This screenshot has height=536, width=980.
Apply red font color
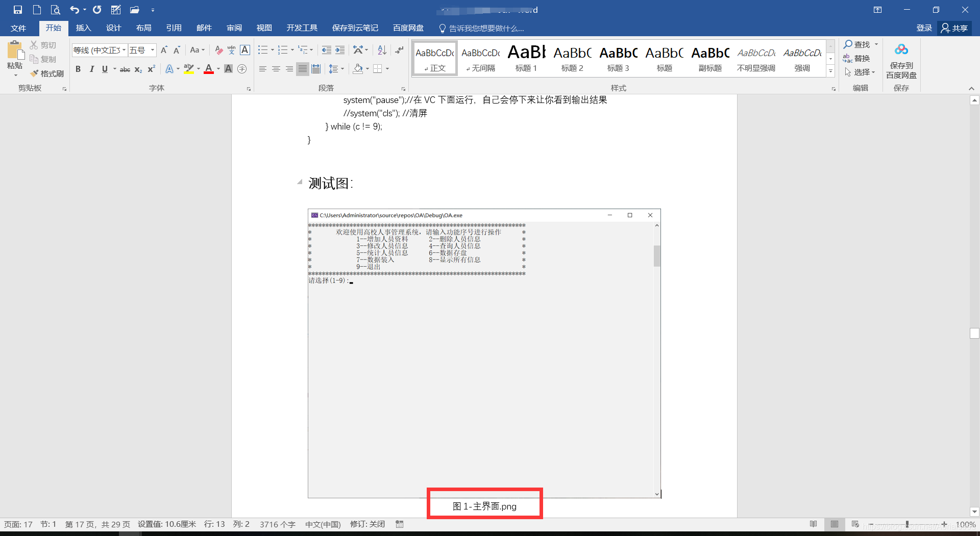coord(208,69)
